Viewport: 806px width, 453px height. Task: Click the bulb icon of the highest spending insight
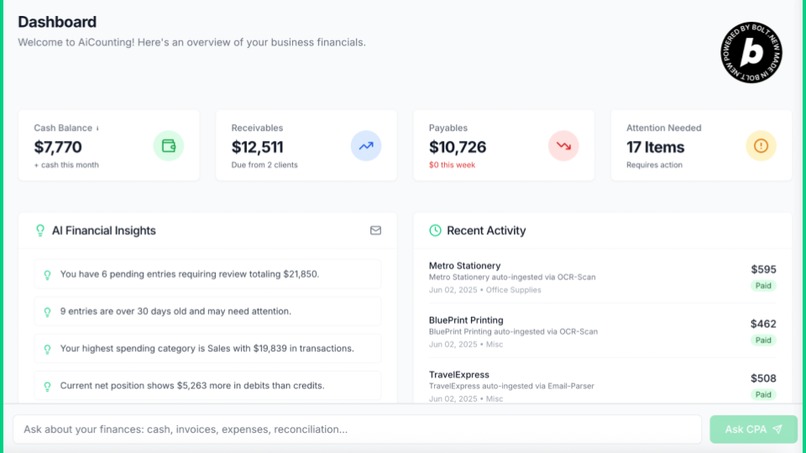point(47,349)
